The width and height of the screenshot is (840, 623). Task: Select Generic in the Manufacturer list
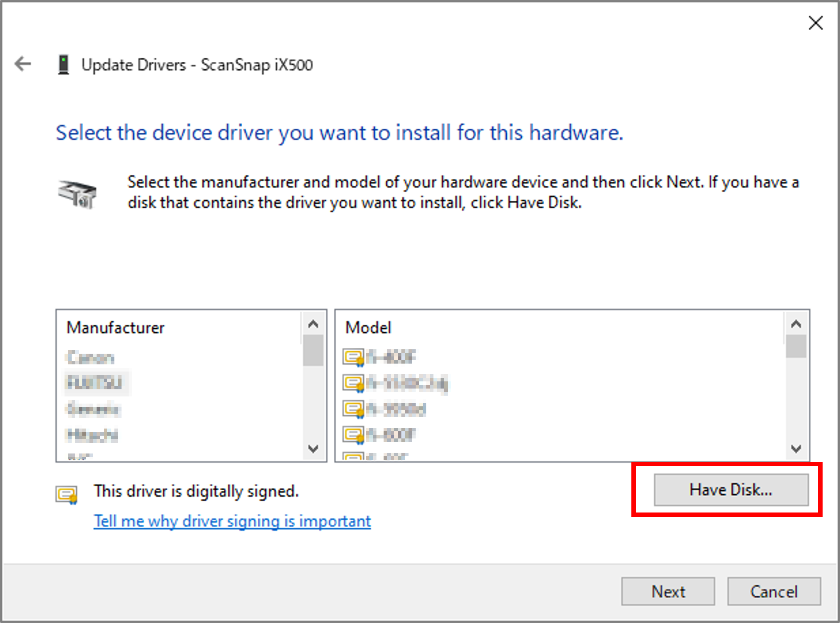93,409
